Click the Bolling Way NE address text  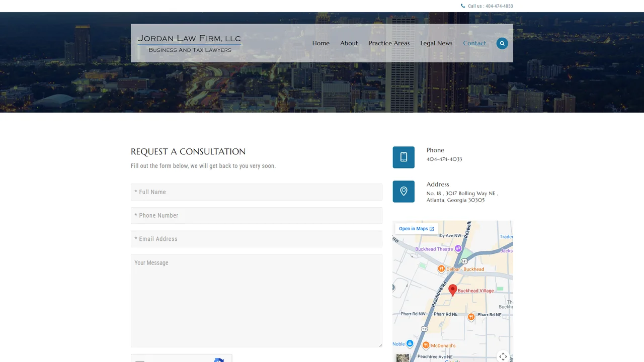tap(462, 197)
